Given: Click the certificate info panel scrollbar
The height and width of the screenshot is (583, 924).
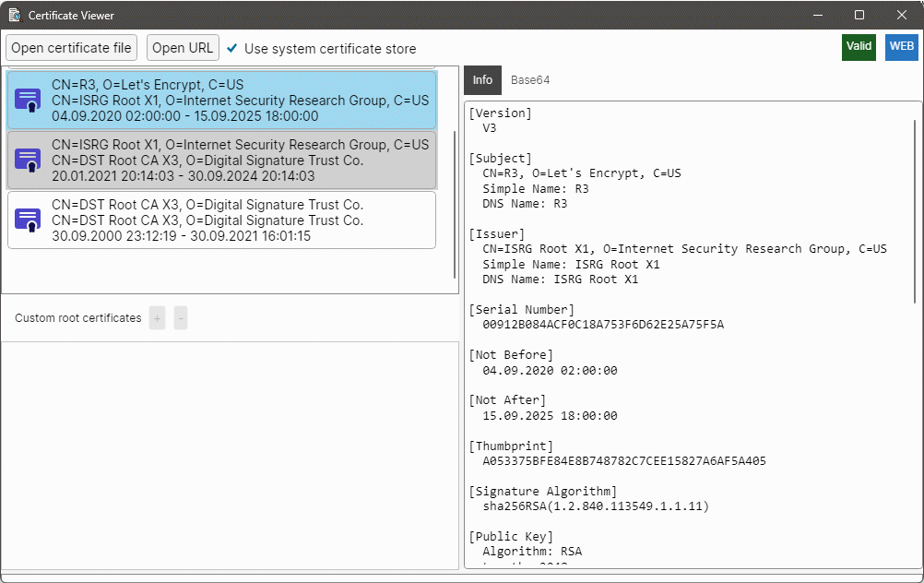Looking at the screenshot, I should pyautogui.click(x=915, y=211).
